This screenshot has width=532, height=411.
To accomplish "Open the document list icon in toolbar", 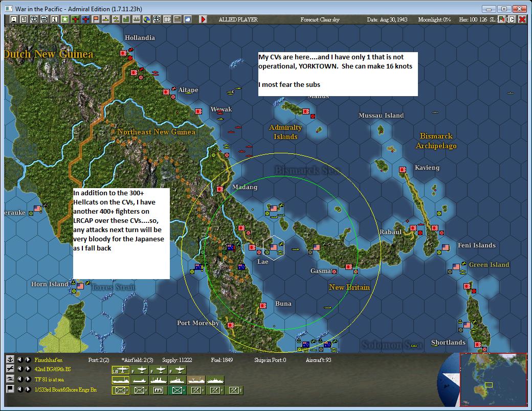I will pyautogui.click(x=24, y=19).
